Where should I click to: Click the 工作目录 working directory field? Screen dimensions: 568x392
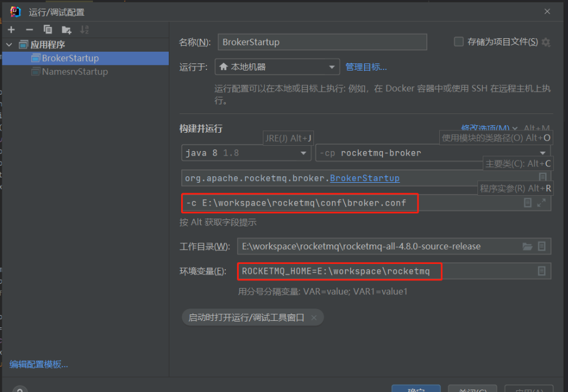[394, 246]
